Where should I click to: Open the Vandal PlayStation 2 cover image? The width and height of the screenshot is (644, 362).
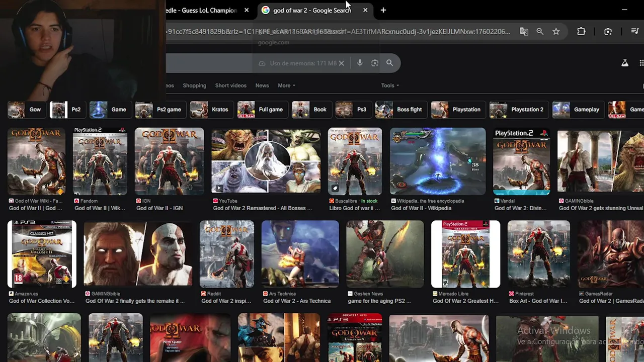(x=521, y=161)
